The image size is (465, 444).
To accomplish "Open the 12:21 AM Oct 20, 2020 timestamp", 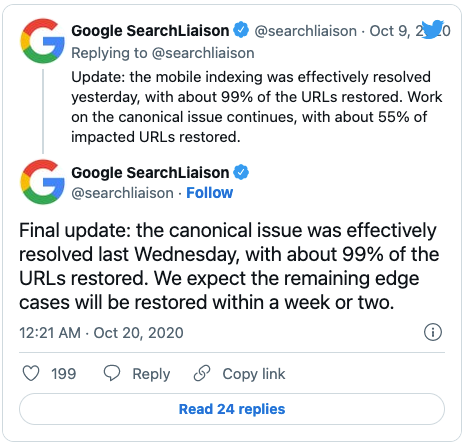I will click(101, 333).
